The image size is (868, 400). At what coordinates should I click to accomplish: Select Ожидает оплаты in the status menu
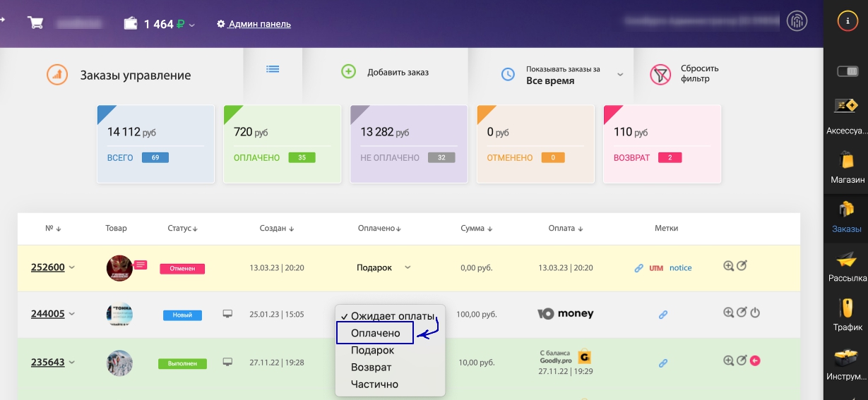tap(391, 316)
